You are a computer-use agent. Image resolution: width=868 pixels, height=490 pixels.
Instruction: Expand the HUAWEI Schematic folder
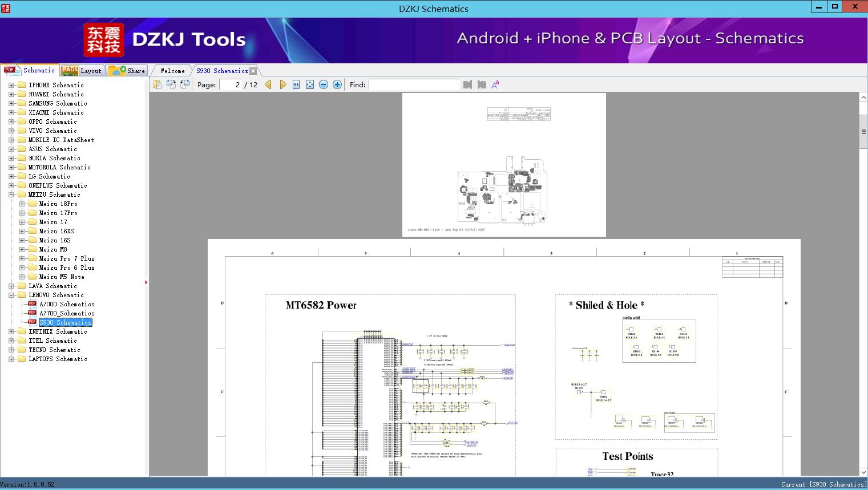11,94
